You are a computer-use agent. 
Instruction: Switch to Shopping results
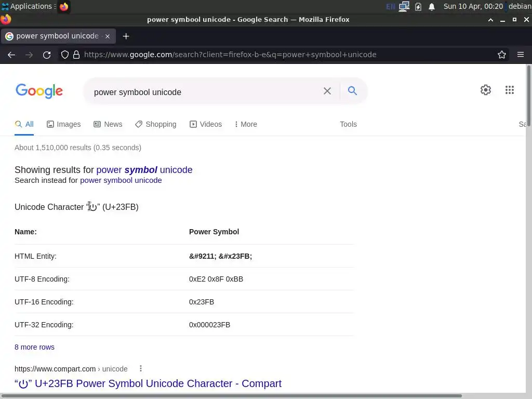(x=156, y=124)
